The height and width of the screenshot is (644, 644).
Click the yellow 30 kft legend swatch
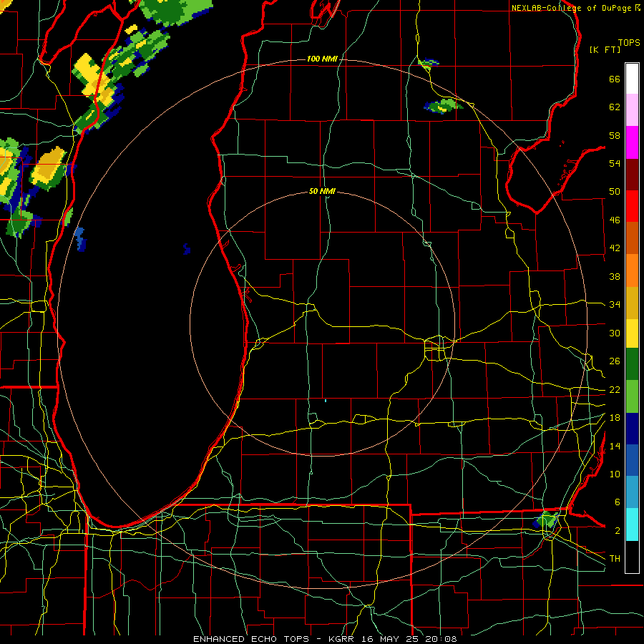point(632,333)
